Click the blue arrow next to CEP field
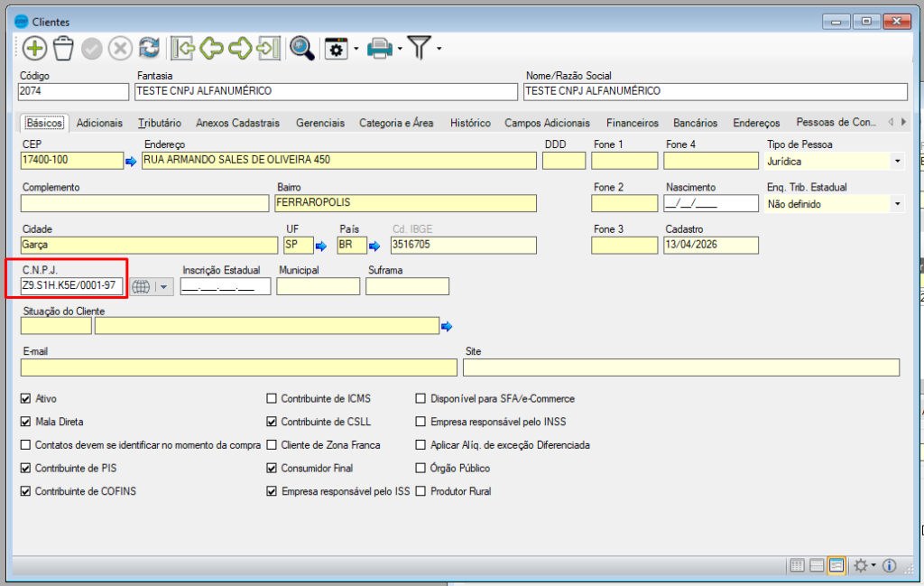The width and height of the screenshot is (924, 586). coord(130,162)
